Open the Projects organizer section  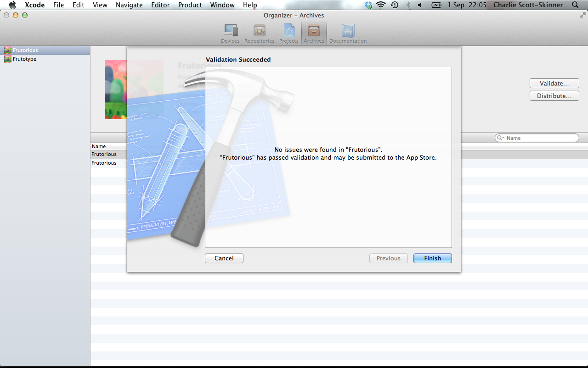[288, 34]
